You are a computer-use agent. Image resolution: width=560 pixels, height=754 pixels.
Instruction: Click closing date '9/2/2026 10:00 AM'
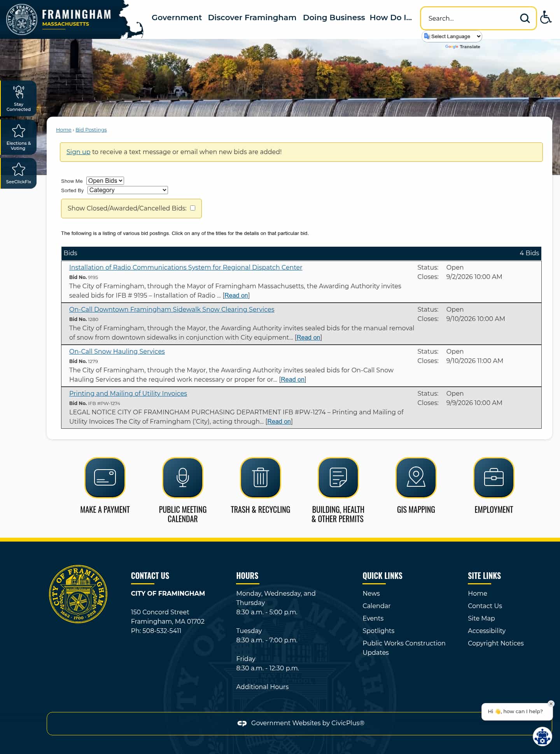[x=474, y=277]
